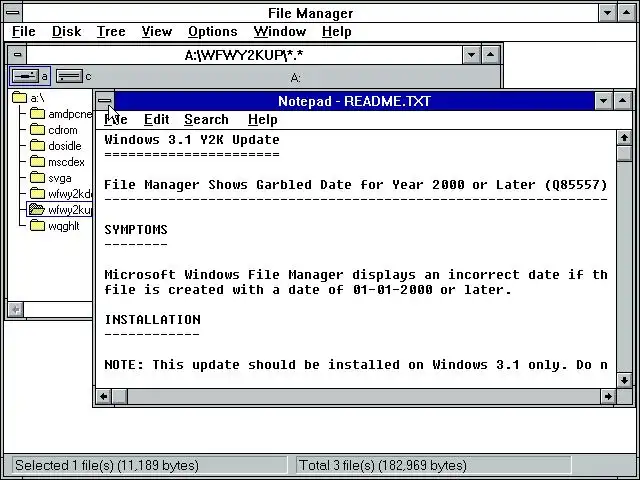The height and width of the screenshot is (480, 640).
Task: Open the Options menu in File Manager
Action: (213, 31)
